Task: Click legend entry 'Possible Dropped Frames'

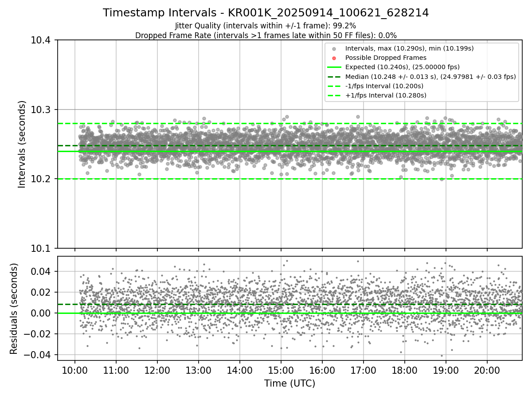Action: (386, 58)
